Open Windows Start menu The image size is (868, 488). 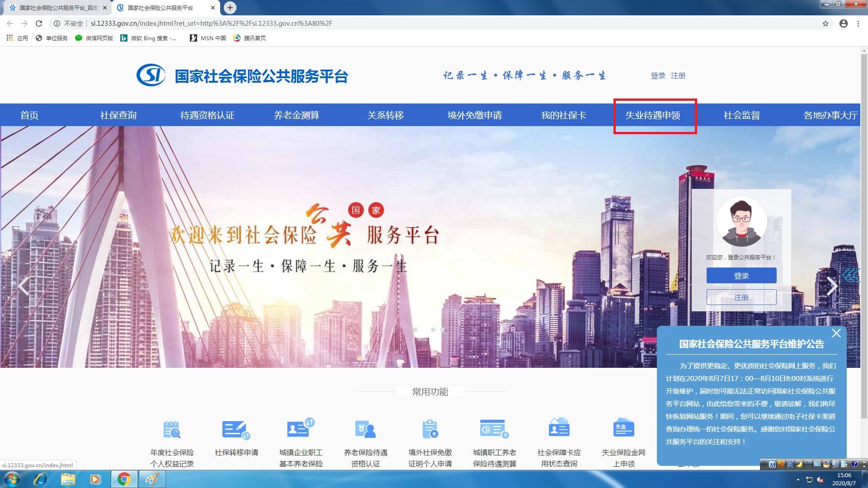pos(12,479)
